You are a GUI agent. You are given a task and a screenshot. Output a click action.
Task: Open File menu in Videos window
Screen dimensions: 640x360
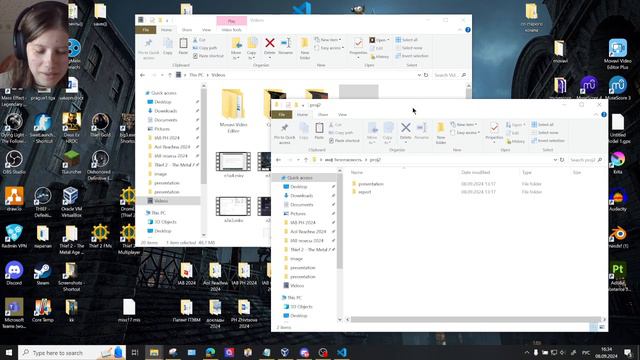click(x=146, y=30)
